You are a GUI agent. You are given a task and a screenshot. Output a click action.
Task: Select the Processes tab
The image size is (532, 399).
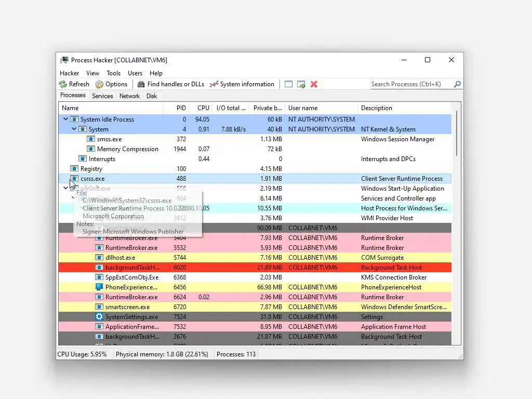coord(73,96)
